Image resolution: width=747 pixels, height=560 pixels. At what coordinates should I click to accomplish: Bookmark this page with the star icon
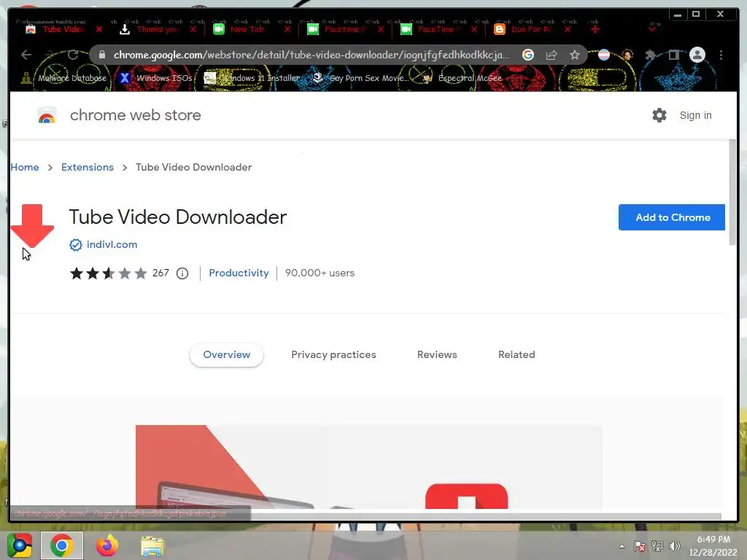pos(575,55)
